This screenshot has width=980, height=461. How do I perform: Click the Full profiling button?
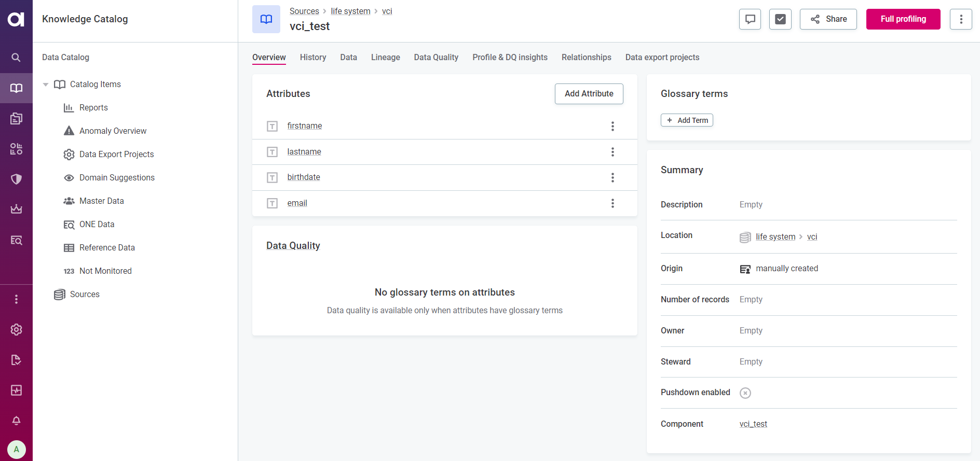click(x=903, y=19)
